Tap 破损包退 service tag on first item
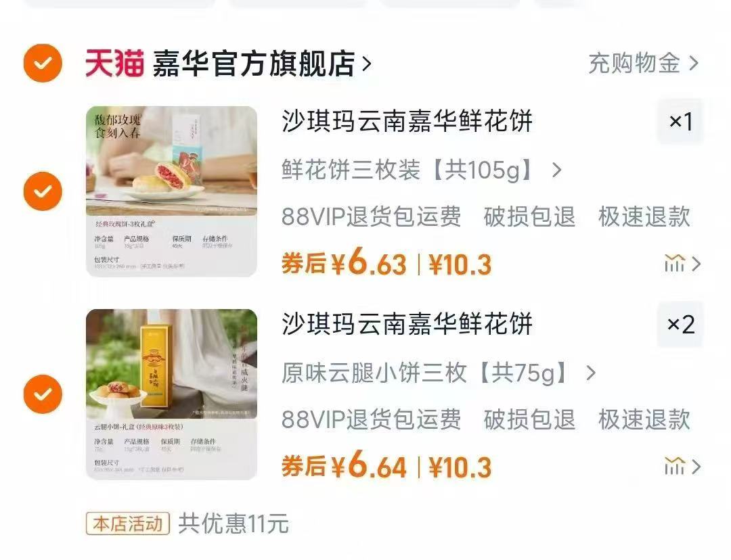The image size is (731, 560). point(529,216)
